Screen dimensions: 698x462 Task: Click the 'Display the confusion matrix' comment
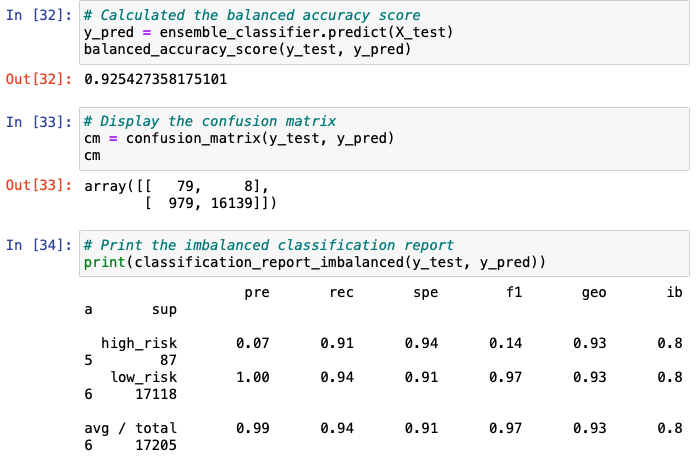point(210,121)
